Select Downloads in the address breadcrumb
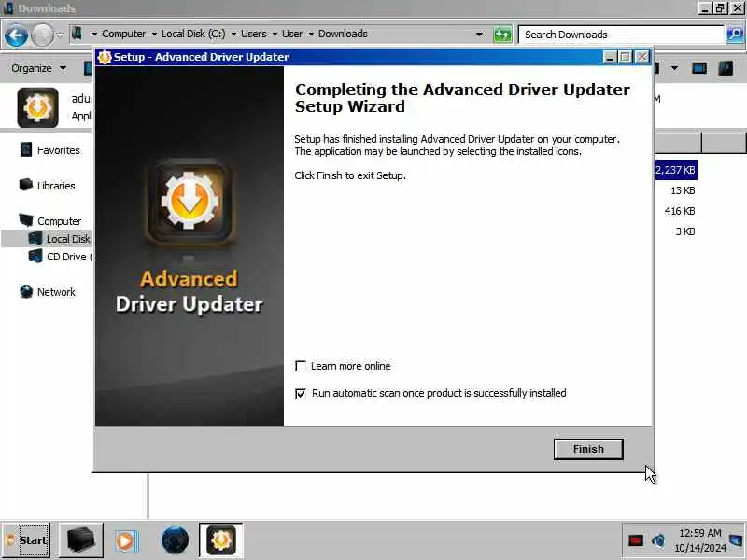 [x=343, y=34]
